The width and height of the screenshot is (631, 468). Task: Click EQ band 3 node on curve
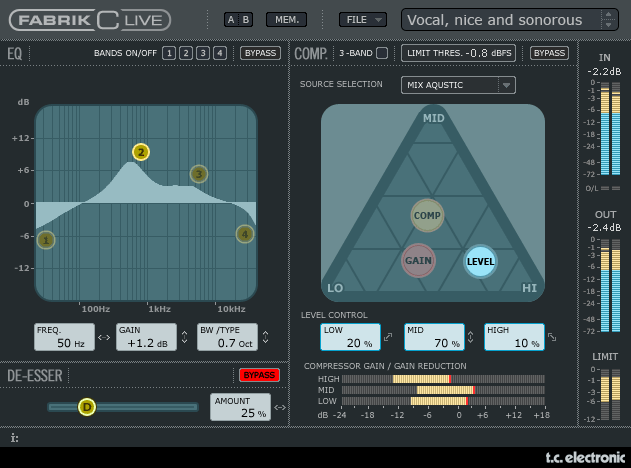(x=199, y=174)
